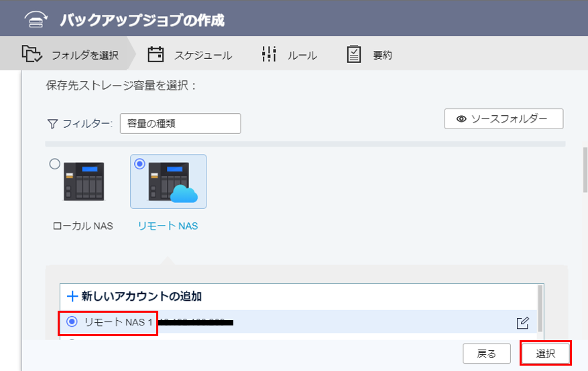Open the 容量の種類 filter dropdown
Viewport: 588px width, 371px height.
tap(180, 123)
